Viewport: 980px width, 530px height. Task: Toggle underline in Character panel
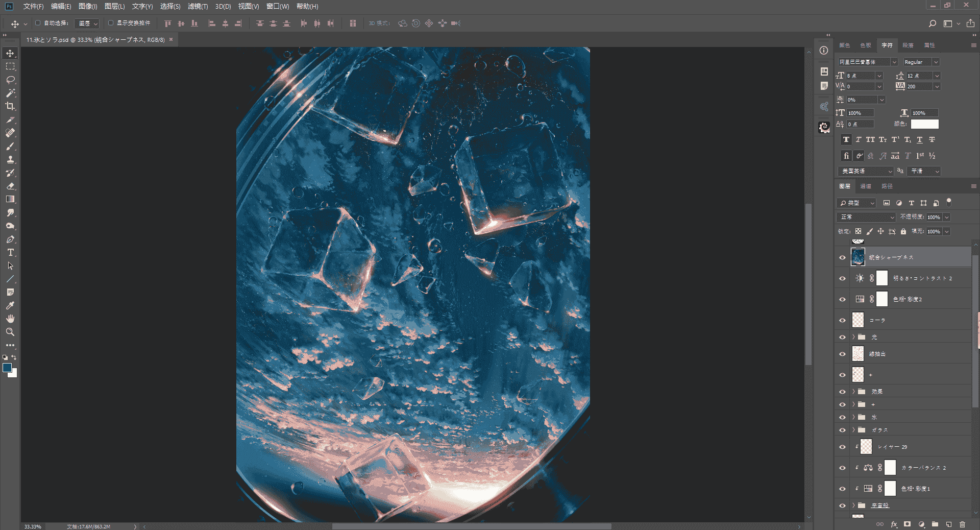coord(920,139)
